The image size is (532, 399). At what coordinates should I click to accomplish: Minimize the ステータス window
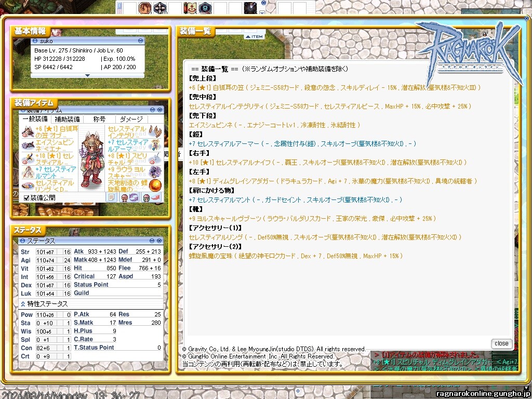pos(152,241)
